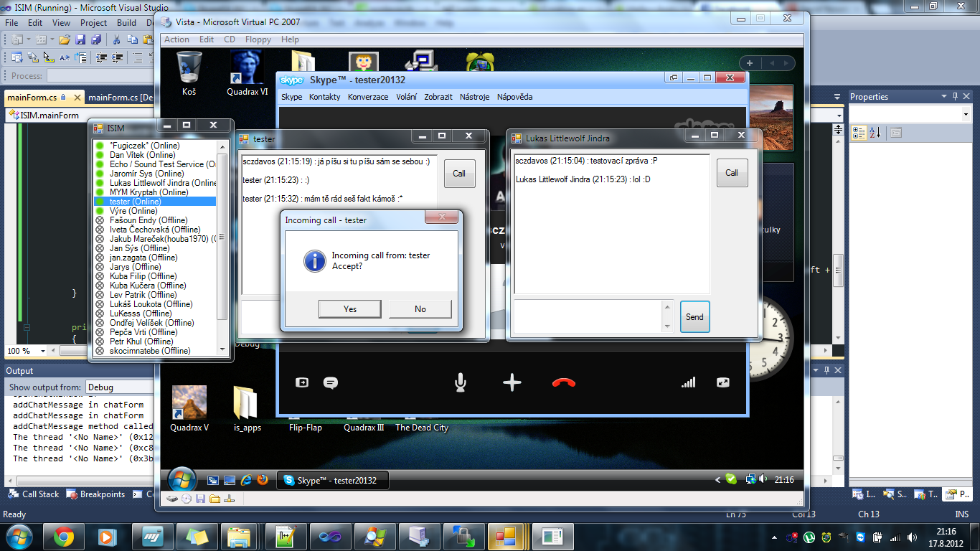Show the call quality signal bars icon
The width and height of the screenshot is (980, 551).
(x=688, y=383)
